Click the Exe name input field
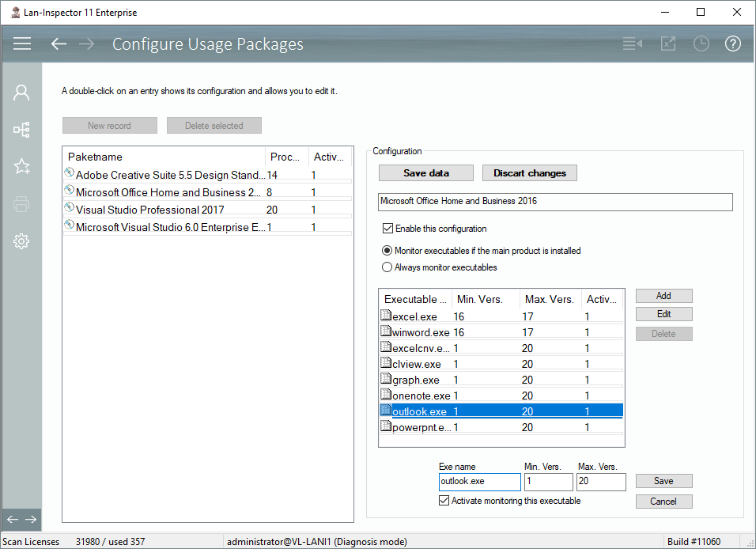The height and width of the screenshot is (549, 756). click(x=479, y=481)
